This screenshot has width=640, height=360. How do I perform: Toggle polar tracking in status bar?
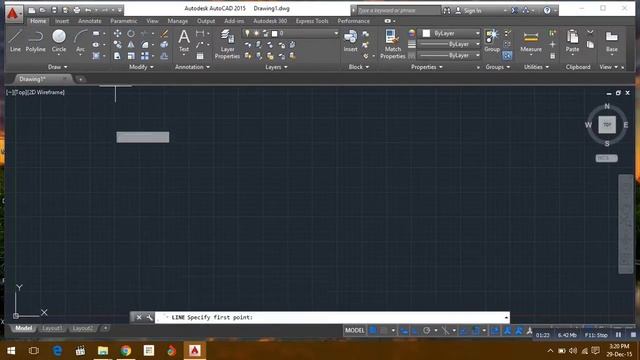tap(427, 331)
